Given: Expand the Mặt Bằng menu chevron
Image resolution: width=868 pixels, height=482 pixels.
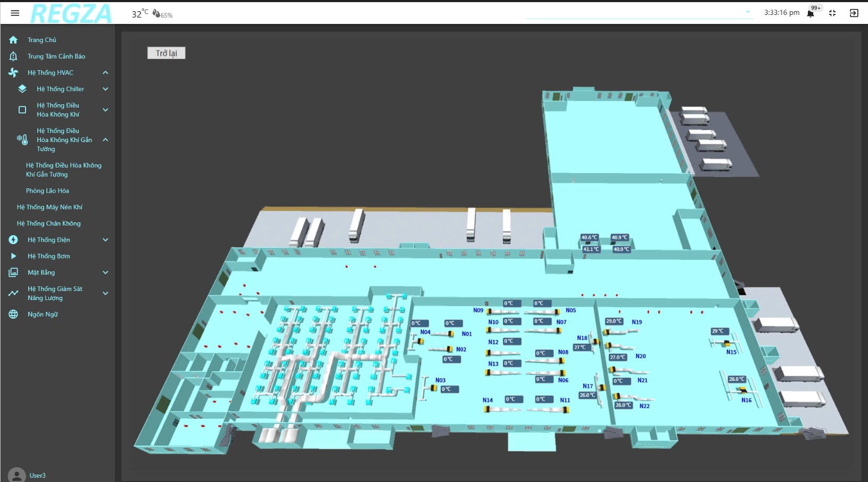Looking at the screenshot, I should 105,272.
